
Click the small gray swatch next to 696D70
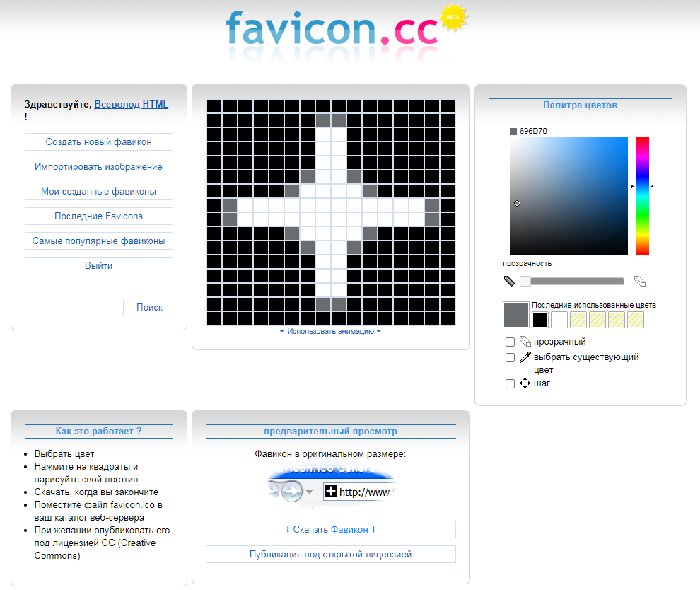click(513, 132)
